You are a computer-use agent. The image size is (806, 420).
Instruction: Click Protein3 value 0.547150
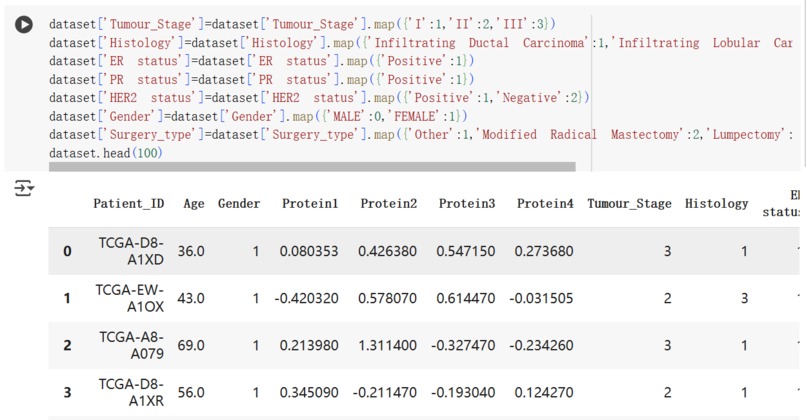466,251
